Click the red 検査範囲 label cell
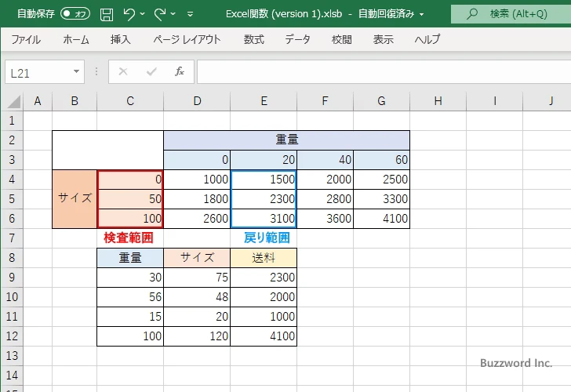Screen dimensions: 571x392 [x=129, y=238]
